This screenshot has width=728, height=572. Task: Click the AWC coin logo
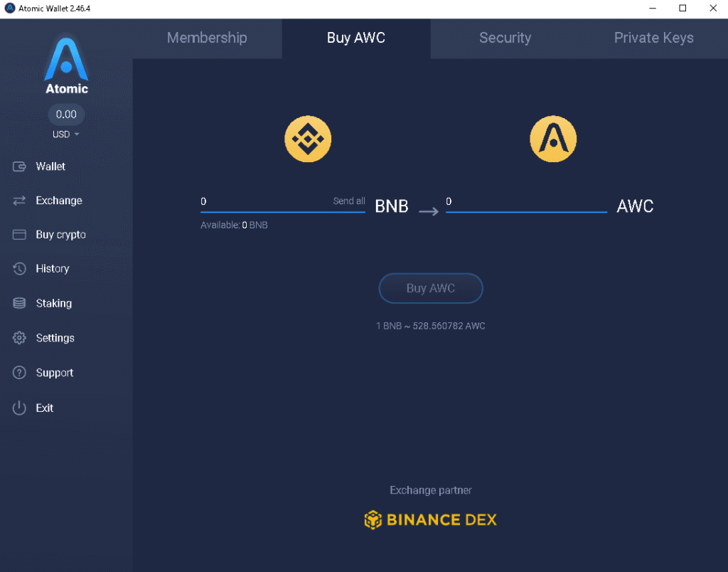(x=553, y=139)
